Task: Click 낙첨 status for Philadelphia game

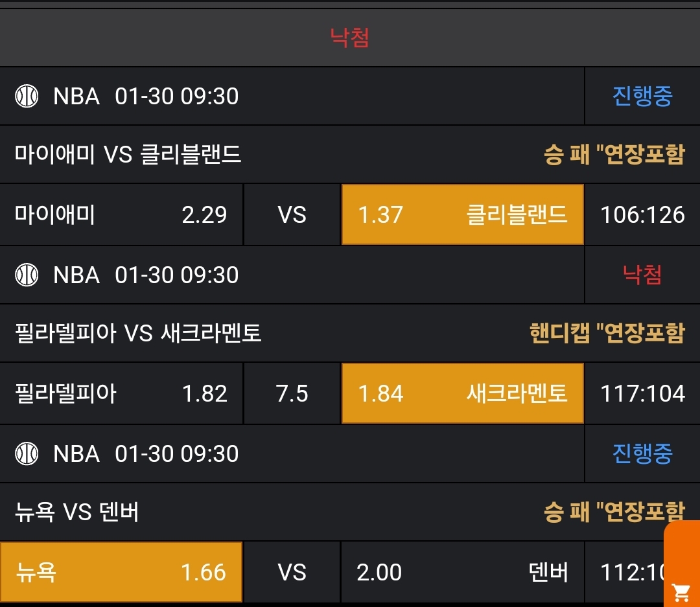Action: click(642, 275)
